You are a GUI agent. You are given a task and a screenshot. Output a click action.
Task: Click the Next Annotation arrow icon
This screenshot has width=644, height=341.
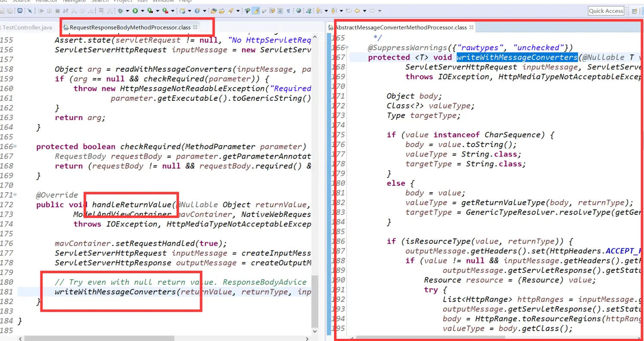(x=319, y=11)
